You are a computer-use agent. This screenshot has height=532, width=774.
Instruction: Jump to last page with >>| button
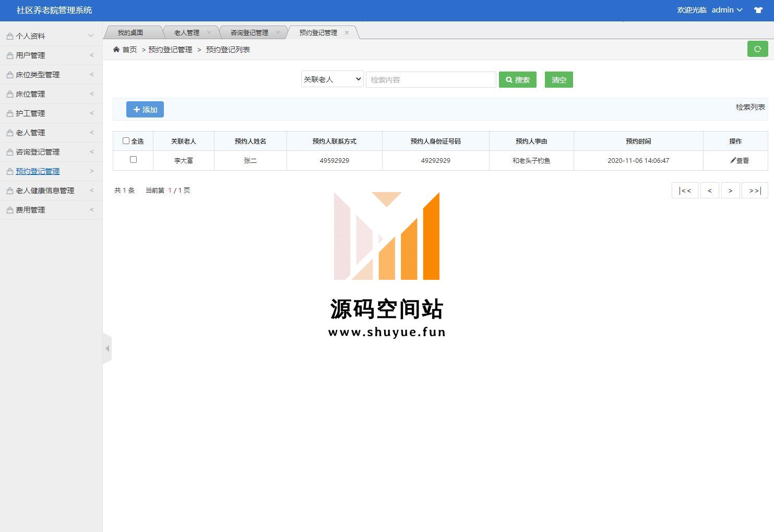(x=755, y=191)
